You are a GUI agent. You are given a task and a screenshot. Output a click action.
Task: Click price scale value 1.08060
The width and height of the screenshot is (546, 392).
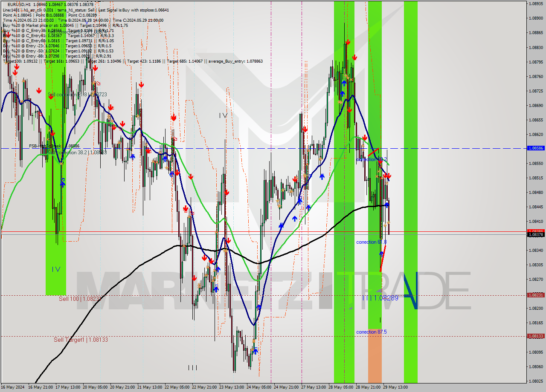pos(536,367)
